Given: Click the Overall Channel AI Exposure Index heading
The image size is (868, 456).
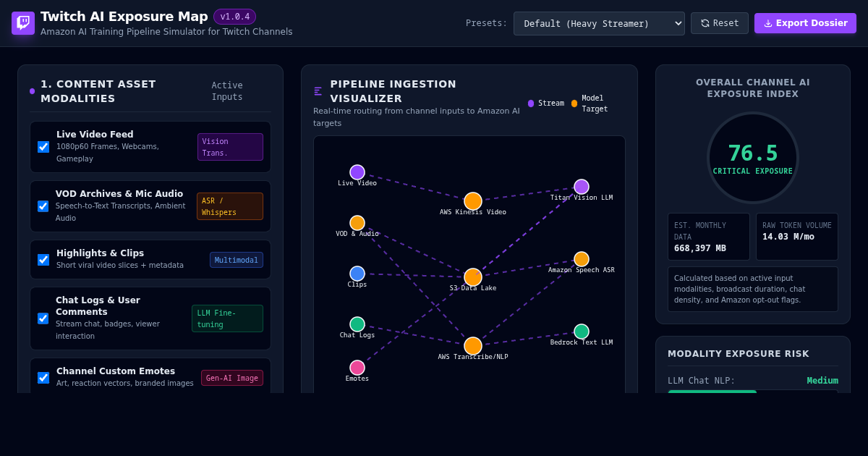Looking at the screenshot, I should click(x=753, y=88).
